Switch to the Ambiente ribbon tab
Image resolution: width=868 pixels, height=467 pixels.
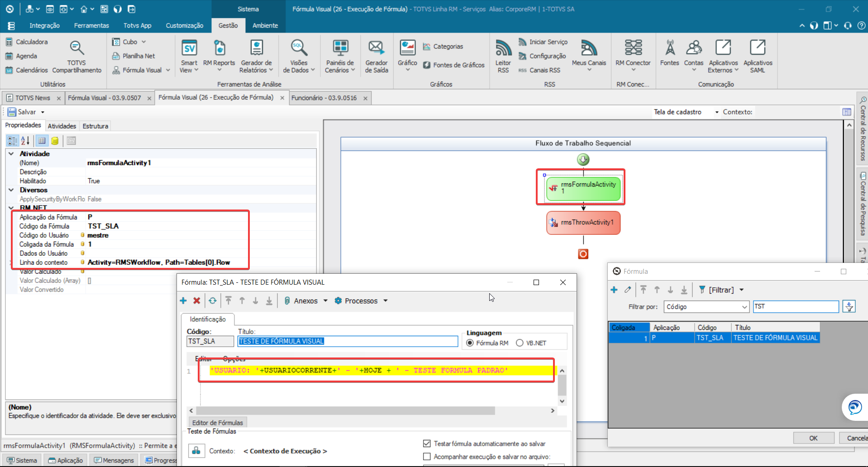click(265, 25)
